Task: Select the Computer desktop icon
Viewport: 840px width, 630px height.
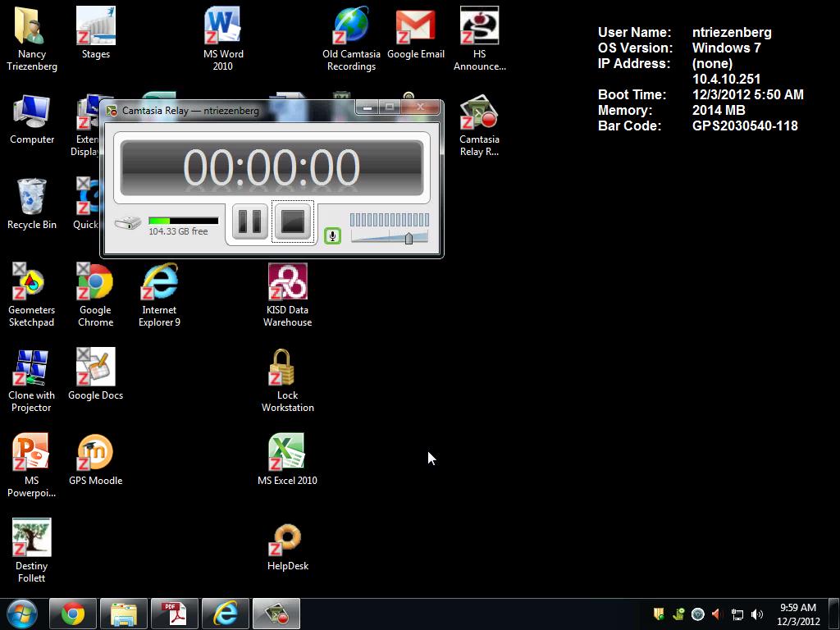Action: [32, 120]
